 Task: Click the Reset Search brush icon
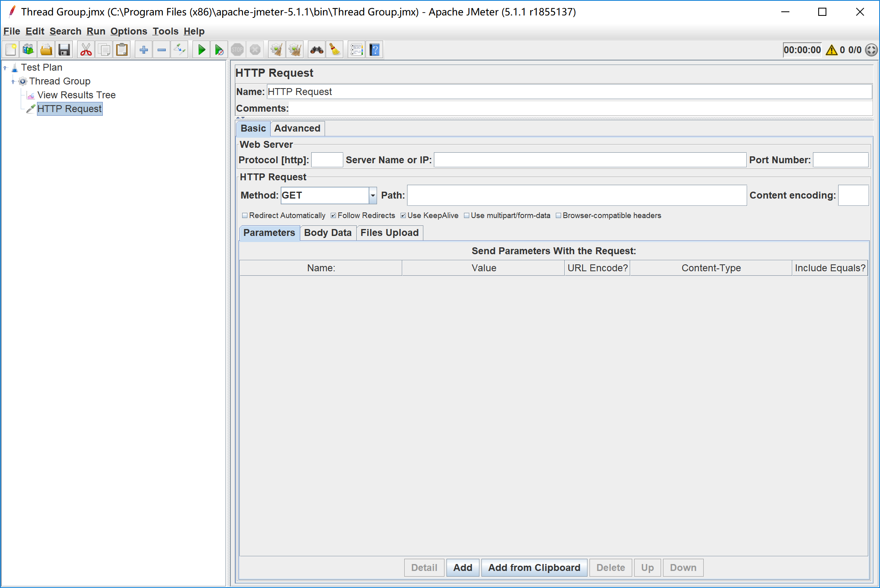coord(335,50)
